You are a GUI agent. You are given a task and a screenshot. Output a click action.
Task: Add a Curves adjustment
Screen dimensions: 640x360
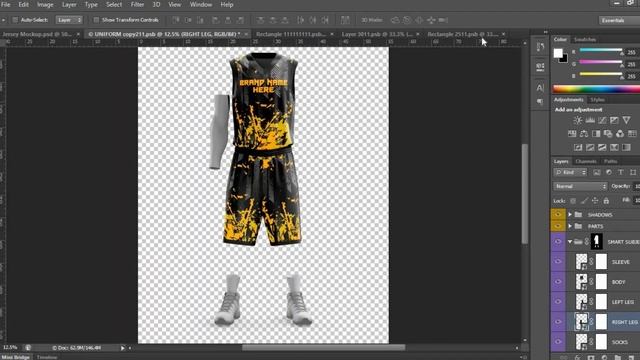[602, 120]
